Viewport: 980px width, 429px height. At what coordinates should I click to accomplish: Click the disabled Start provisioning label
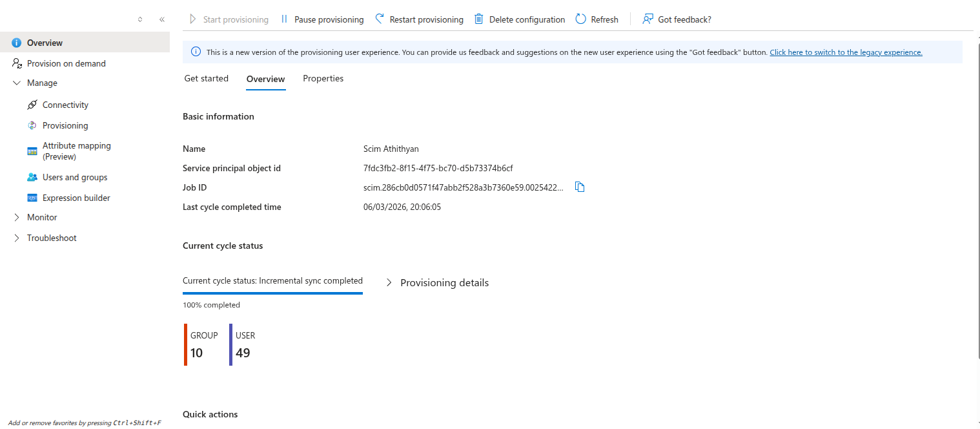click(x=236, y=19)
